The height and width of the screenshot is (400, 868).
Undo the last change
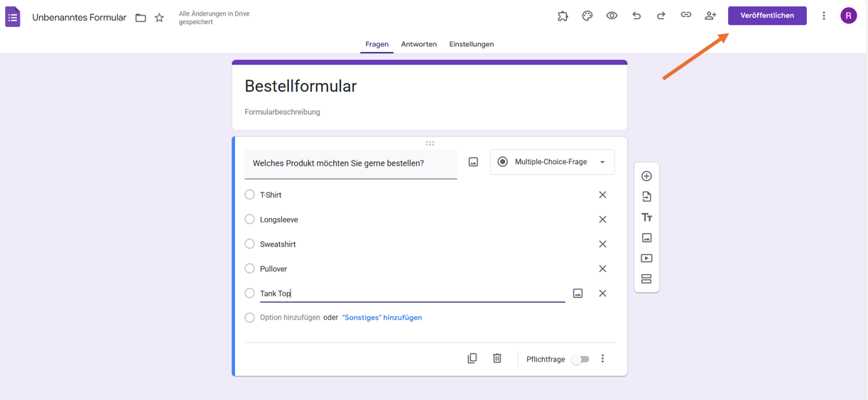click(636, 16)
